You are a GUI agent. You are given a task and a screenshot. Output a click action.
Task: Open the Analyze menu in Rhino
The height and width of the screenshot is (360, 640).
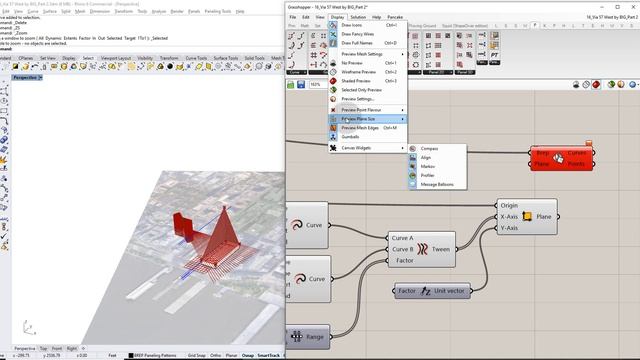(159, 11)
